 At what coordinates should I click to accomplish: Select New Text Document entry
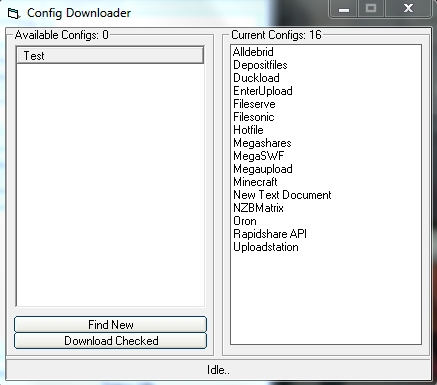[x=282, y=195]
